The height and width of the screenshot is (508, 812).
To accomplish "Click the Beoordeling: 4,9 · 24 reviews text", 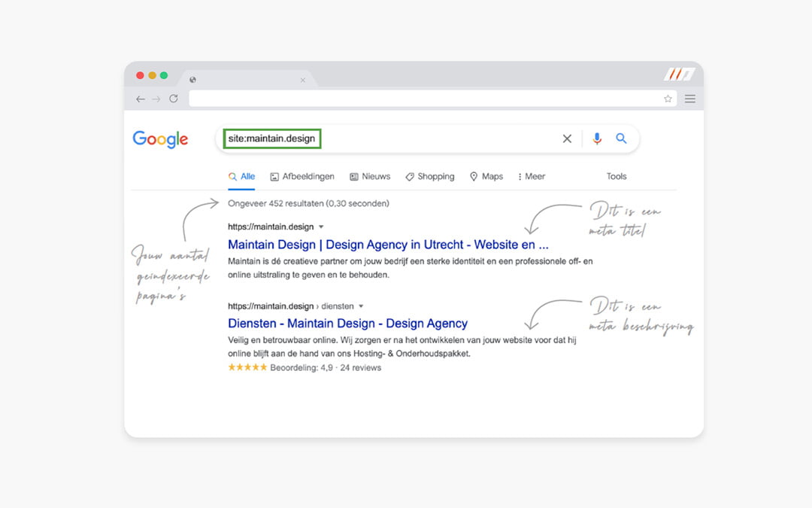I will pyautogui.click(x=326, y=367).
